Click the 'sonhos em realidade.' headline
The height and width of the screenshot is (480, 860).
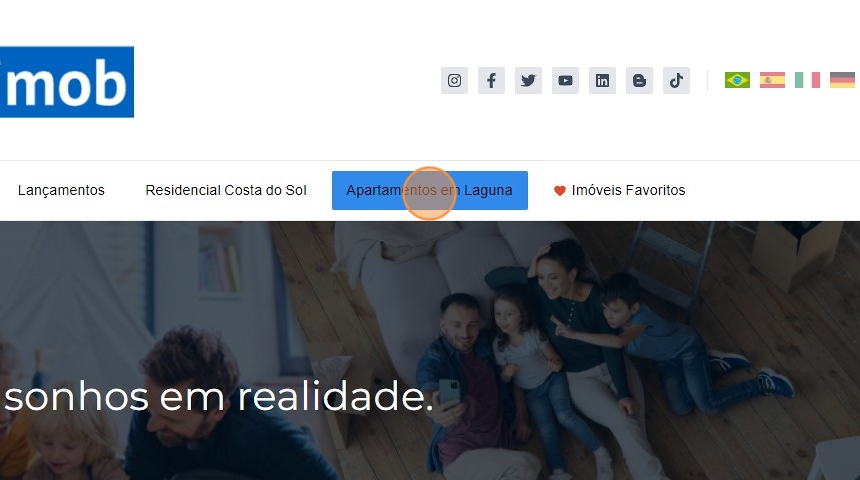(x=218, y=397)
